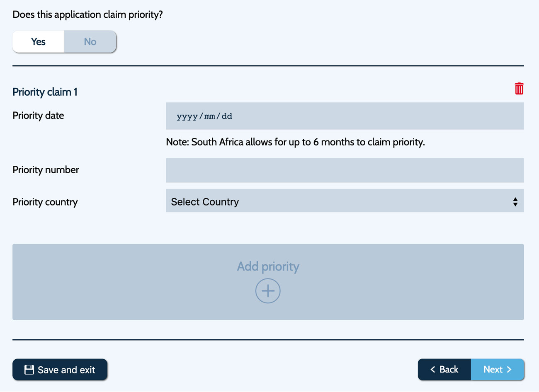Click the Add priority text
This screenshot has height=392, width=539.
pos(268,266)
